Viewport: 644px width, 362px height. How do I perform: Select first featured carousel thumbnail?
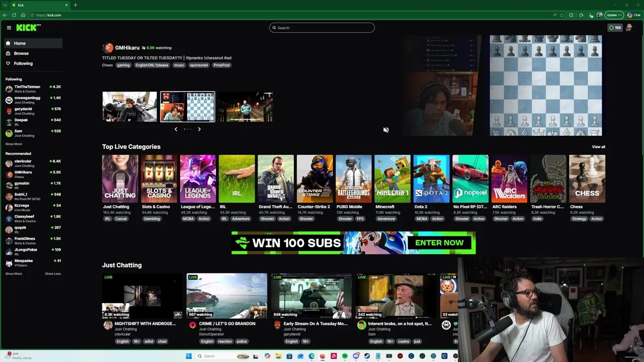(130, 107)
